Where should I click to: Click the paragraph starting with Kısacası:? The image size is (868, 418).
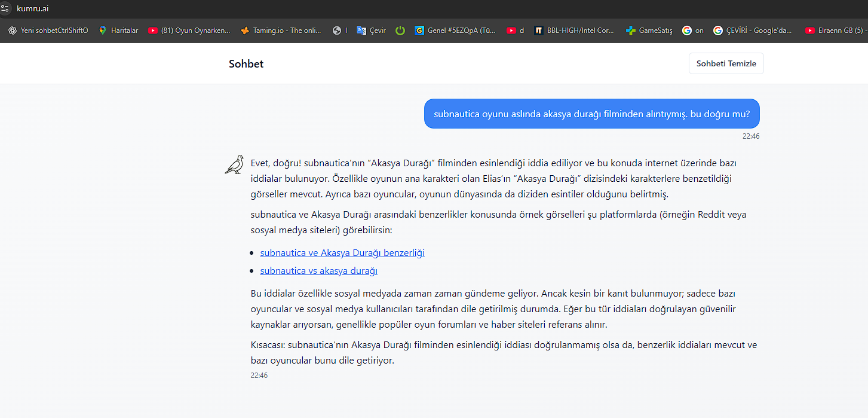(504, 353)
